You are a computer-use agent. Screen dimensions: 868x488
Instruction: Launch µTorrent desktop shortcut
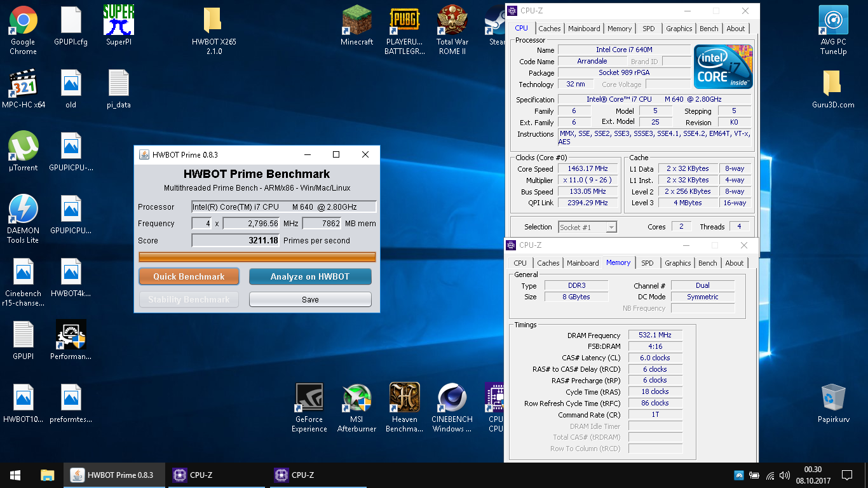(24, 152)
